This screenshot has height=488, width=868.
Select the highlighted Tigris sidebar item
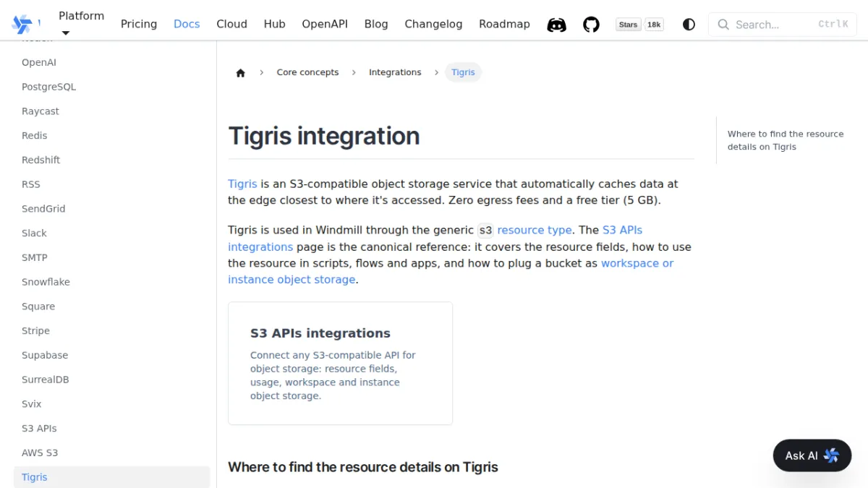[112, 477]
